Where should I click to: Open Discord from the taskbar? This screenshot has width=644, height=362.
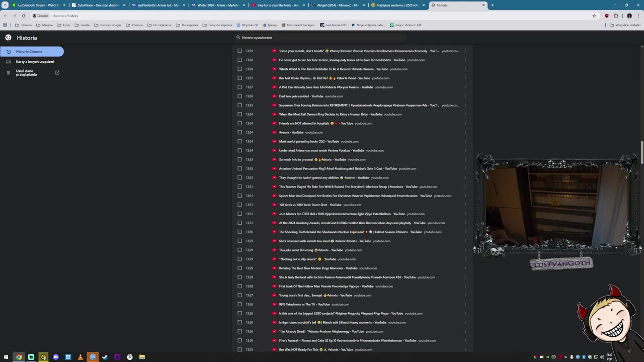(x=56, y=357)
